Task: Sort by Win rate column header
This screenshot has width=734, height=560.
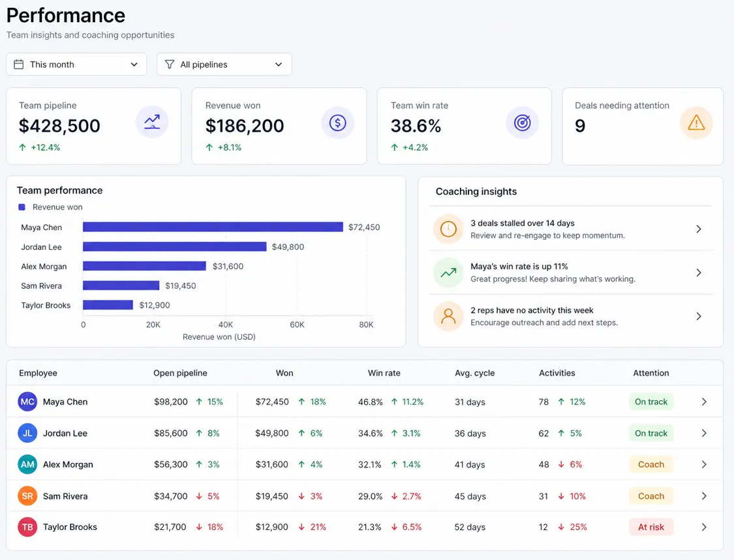Action: pos(384,373)
